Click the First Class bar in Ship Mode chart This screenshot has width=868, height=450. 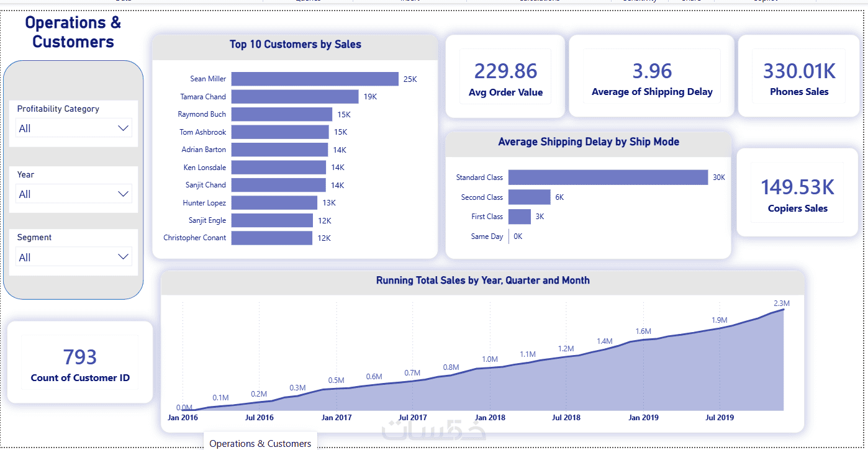pos(520,217)
